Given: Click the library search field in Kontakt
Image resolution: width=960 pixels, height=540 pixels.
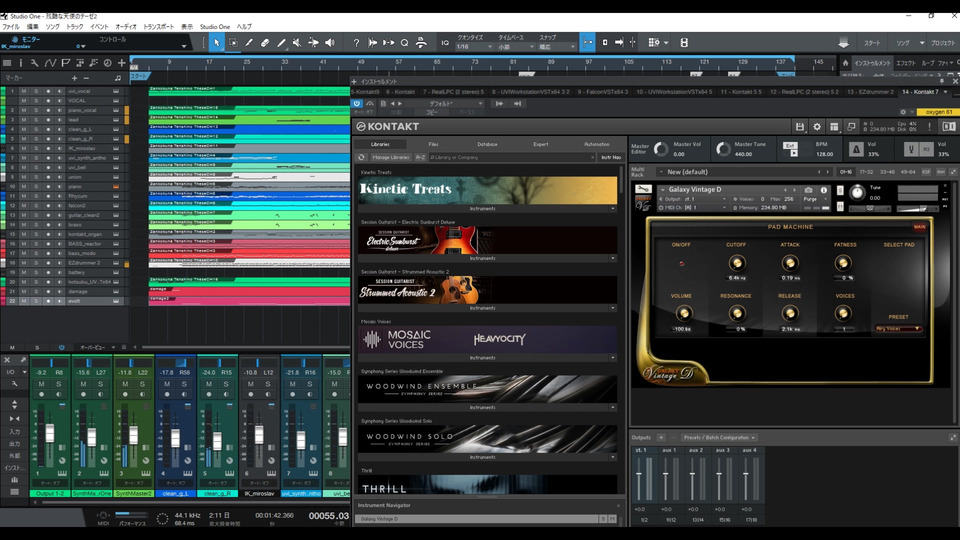Looking at the screenshot, I should click(x=511, y=157).
